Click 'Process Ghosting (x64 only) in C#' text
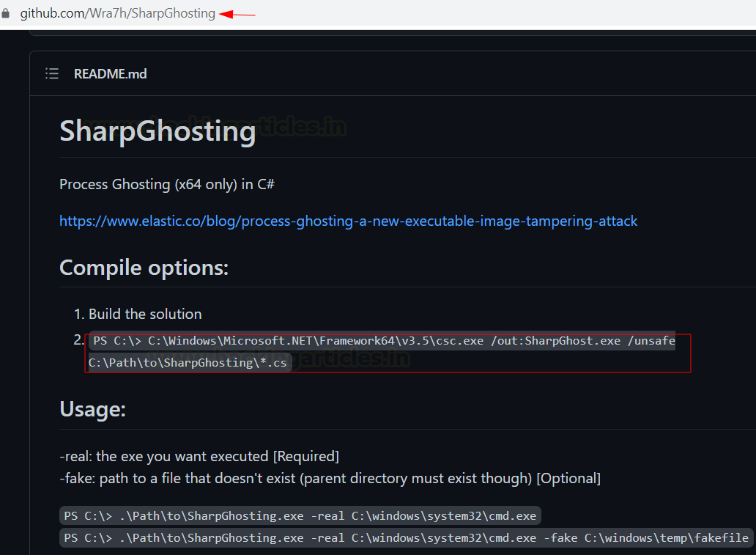 click(167, 184)
